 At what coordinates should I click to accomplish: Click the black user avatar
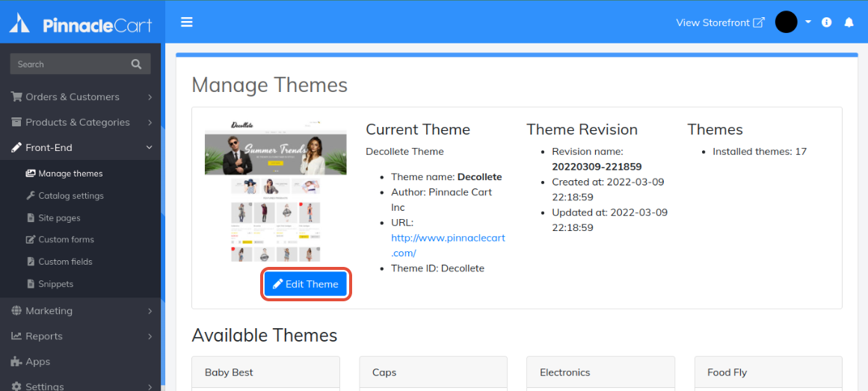[786, 22]
